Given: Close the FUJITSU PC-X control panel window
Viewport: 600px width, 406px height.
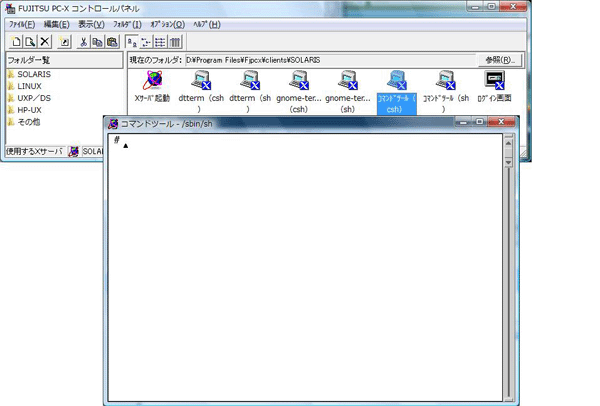Looking at the screenshot, I should 513,7.
